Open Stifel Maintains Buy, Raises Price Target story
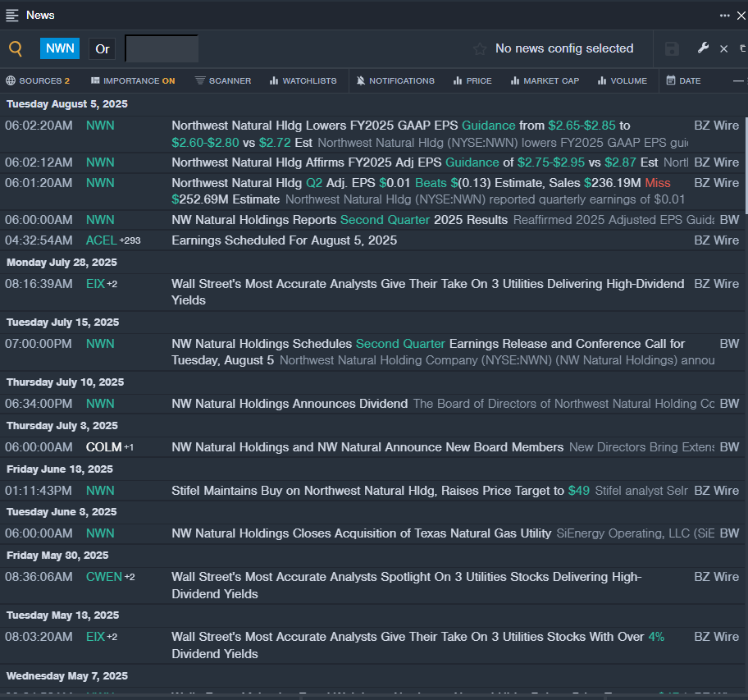Image resolution: width=748 pixels, height=700 pixels. (x=381, y=491)
